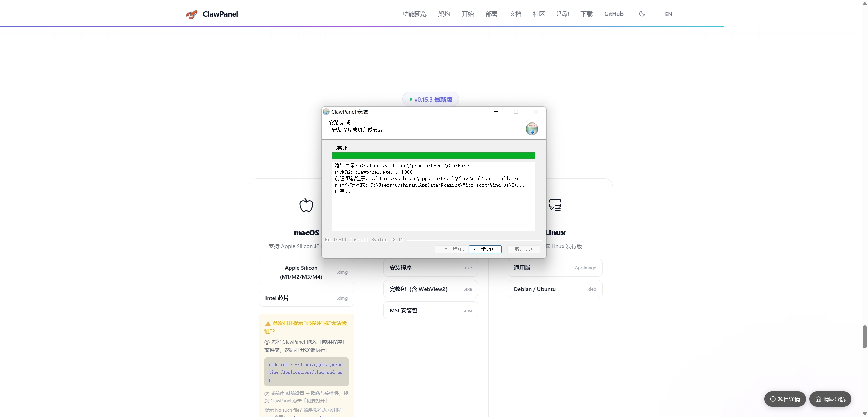Open the 活动 nav item
The width and height of the screenshot is (868, 417).
click(x=563, y=14)
